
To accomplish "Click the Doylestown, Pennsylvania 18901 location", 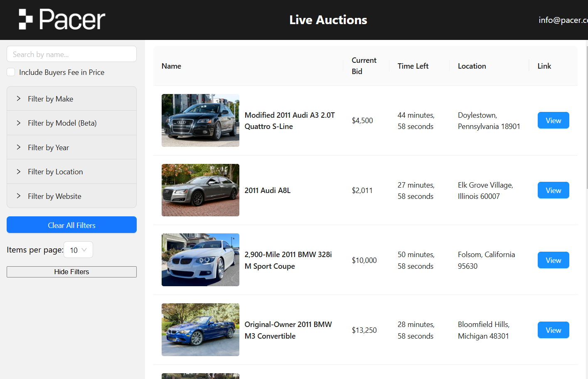I will [489, 121].
